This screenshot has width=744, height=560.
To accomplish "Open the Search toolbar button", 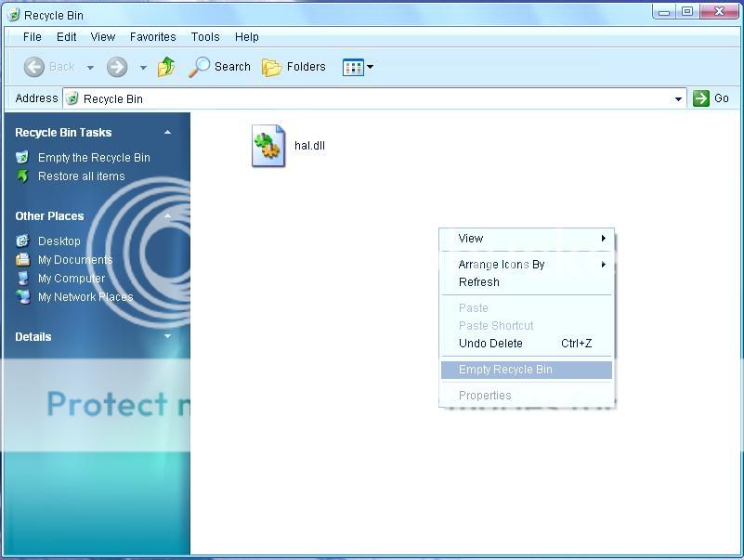I will tap(220, 67).
